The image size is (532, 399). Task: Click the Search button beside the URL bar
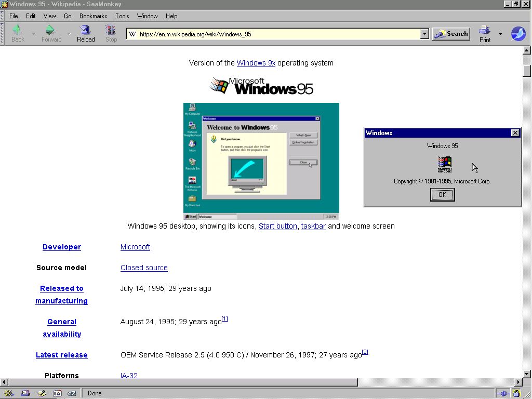[451, 34]
